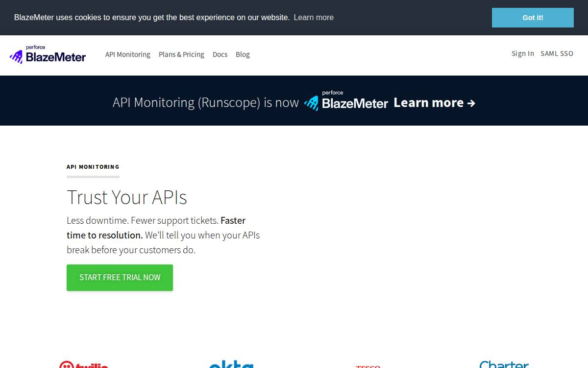The width and height of the screenshot is (588, 368).
Task: Click the Okta customer logo
Action: point(231,364)
